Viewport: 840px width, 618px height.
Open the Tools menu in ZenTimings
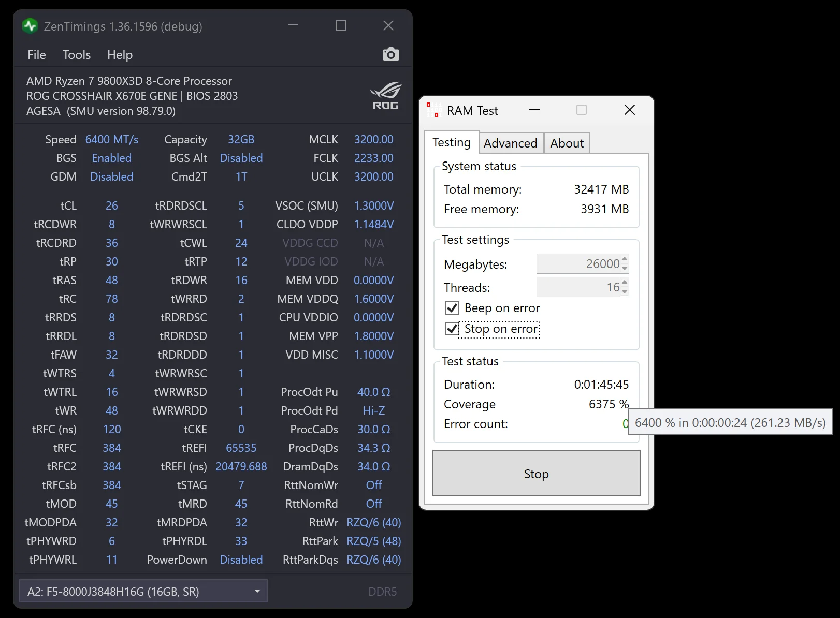pyautogui.click(x=77, y=55)
